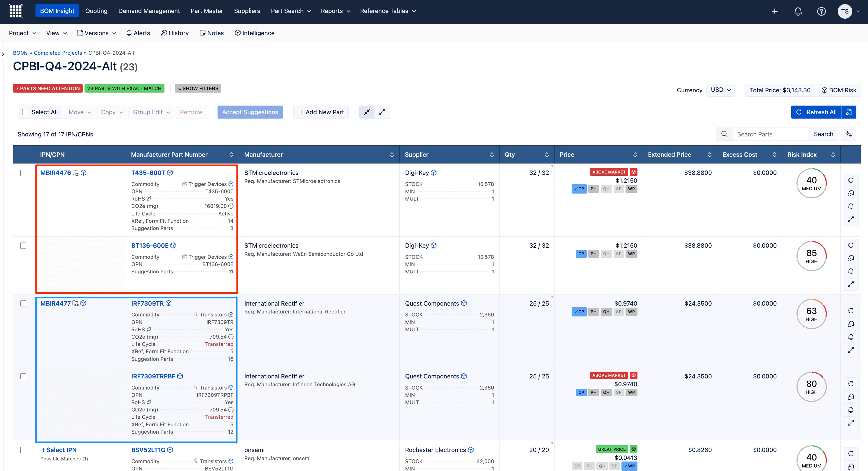The width and height of the screenshot is (868, 471).
Task: Open the Group Edit dropdown
Action: coord(151,112)
